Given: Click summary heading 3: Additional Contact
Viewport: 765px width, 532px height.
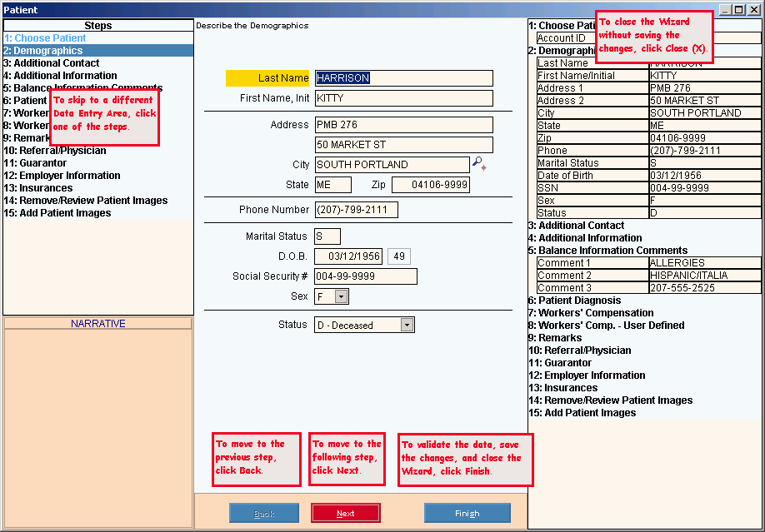Looking at the screenshot, I should coord(576,226).
